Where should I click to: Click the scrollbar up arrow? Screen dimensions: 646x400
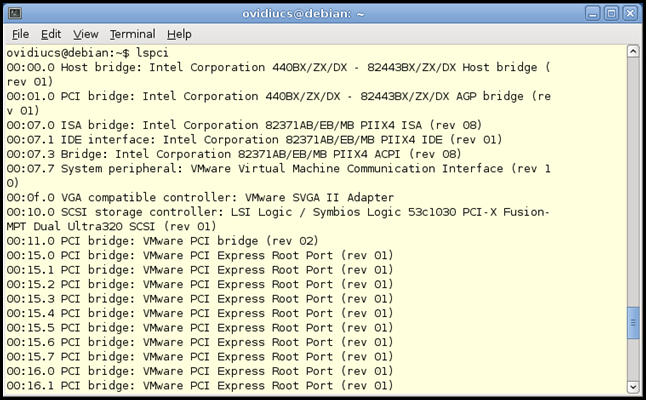[633, 51]
